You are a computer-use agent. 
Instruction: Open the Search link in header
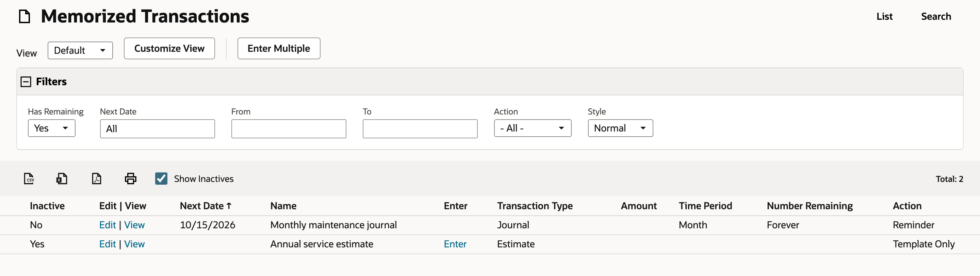[x=936, y=16]
